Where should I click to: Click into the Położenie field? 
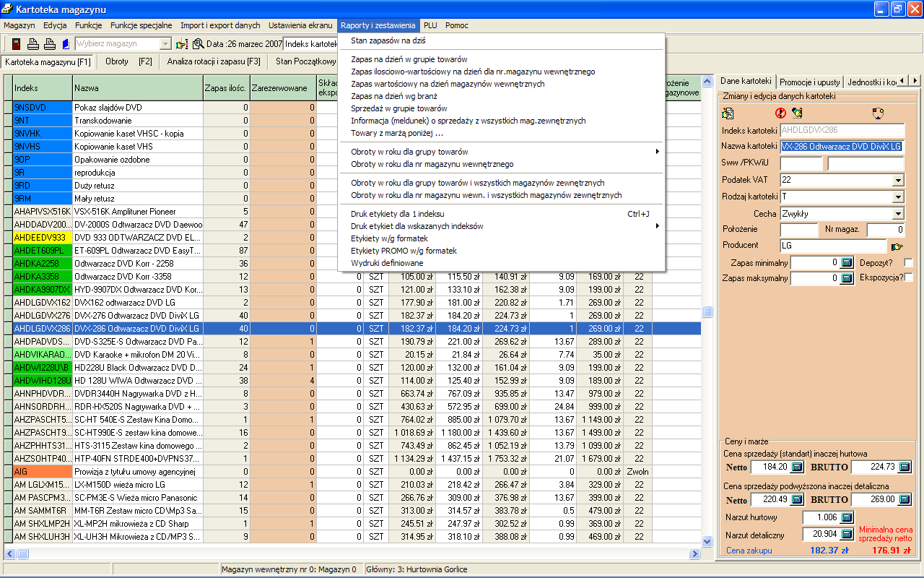click(x=799, y=230)
